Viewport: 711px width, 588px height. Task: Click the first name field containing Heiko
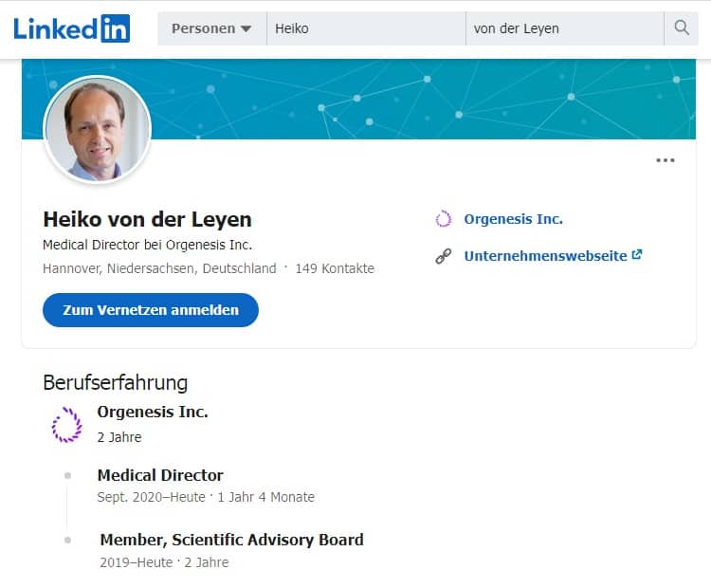(366, 28)
